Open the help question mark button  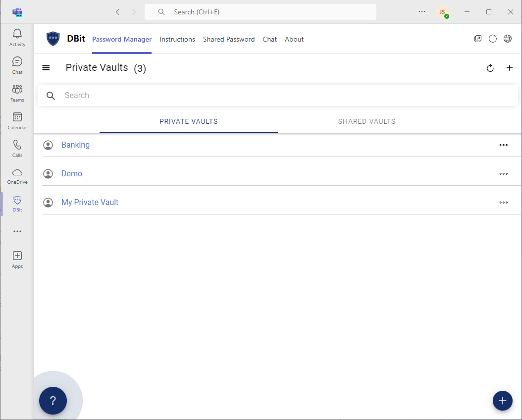[x=53, y=400]
